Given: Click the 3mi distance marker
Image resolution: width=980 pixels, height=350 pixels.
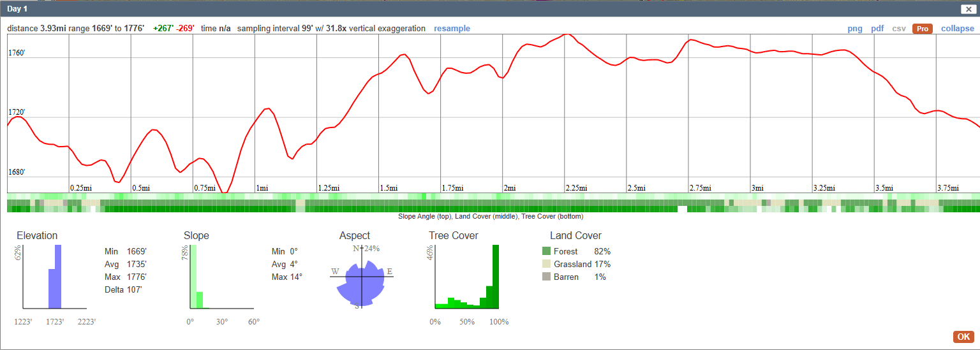Looking at the screenshot, I should click(x=757, y=188).
